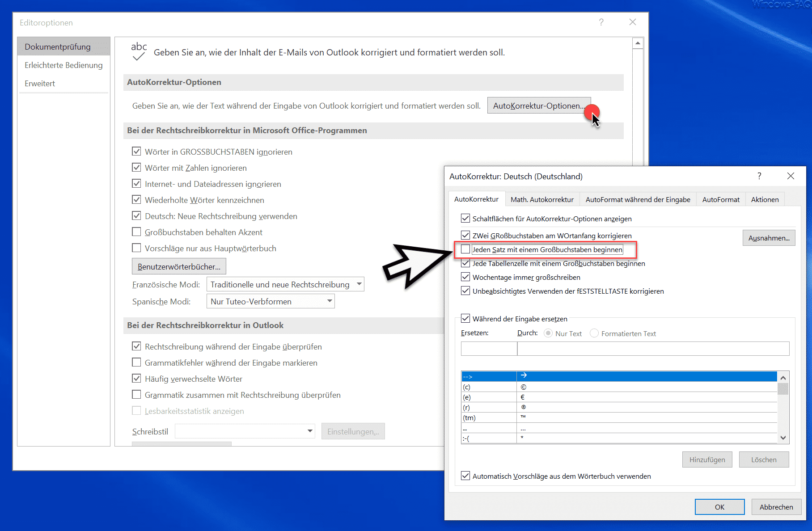Click help question mark in AutoKorrektur dialog

point(759,176)
